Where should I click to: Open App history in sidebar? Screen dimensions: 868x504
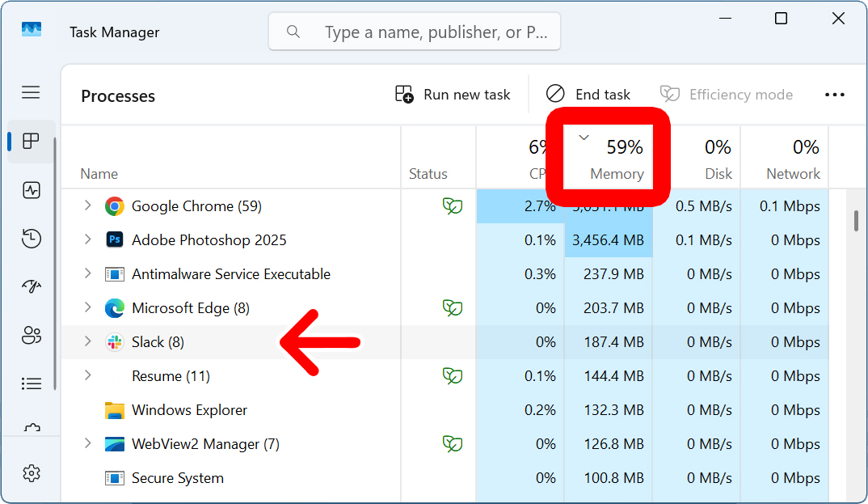31,239
